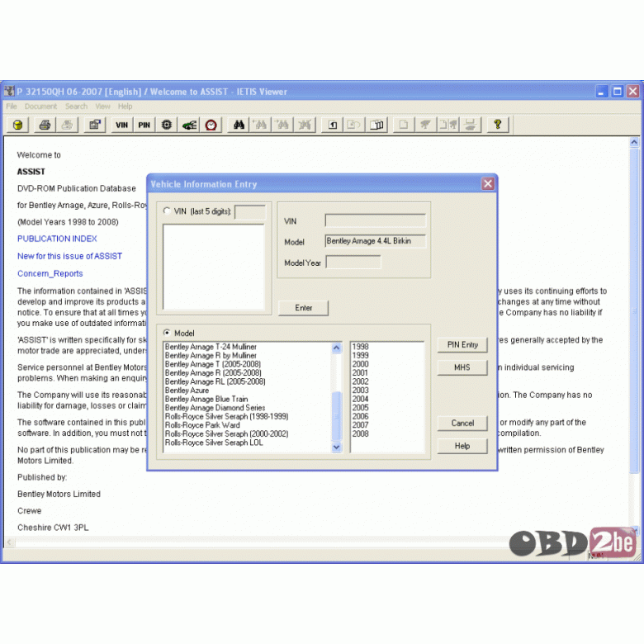This screenshot has height=644, width=644.
Task: Open the Search menu
Action: (x=77, y=107)
